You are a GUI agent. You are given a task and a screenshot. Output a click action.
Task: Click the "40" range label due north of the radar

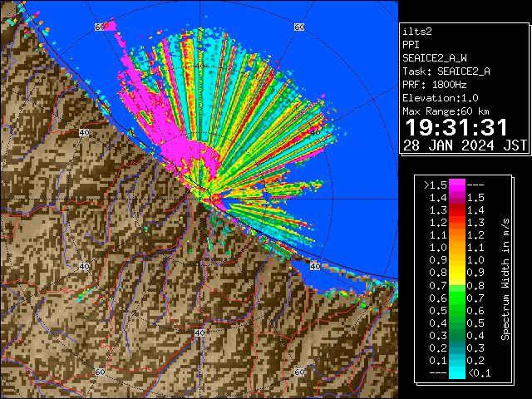point(199,66)
